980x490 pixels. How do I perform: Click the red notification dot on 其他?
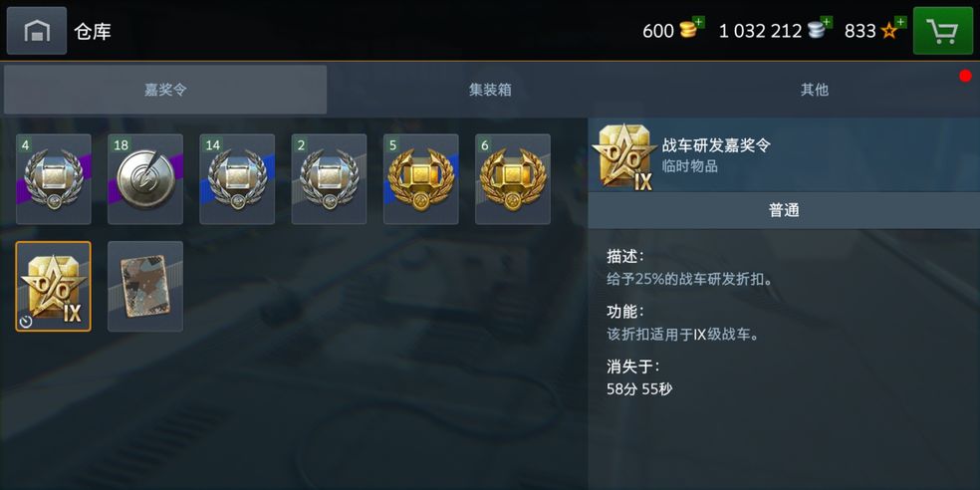[966, 76]
